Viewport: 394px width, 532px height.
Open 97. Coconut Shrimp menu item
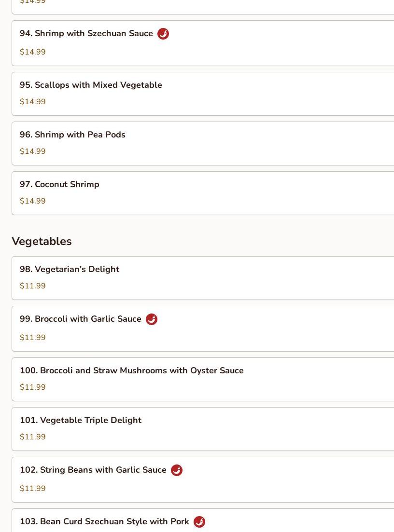pos(59,185)
